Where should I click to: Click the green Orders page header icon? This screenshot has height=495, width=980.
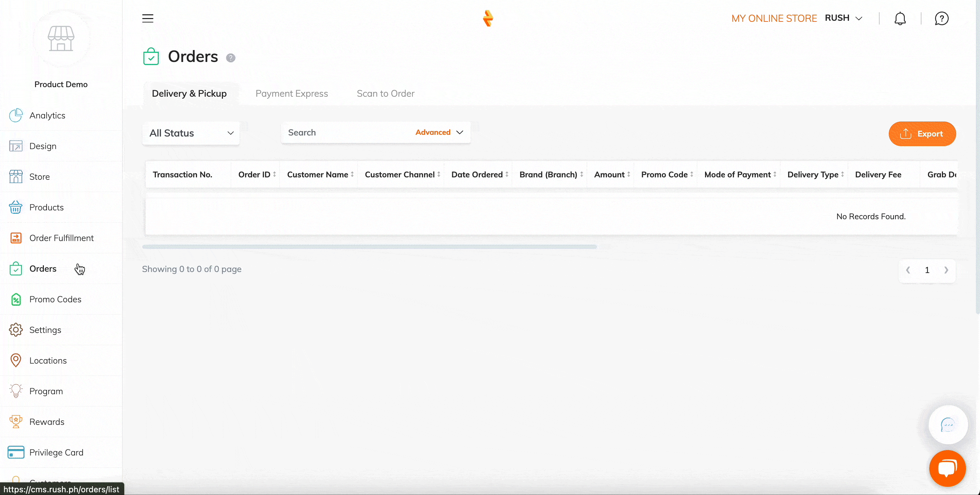(x=151, y=56)
